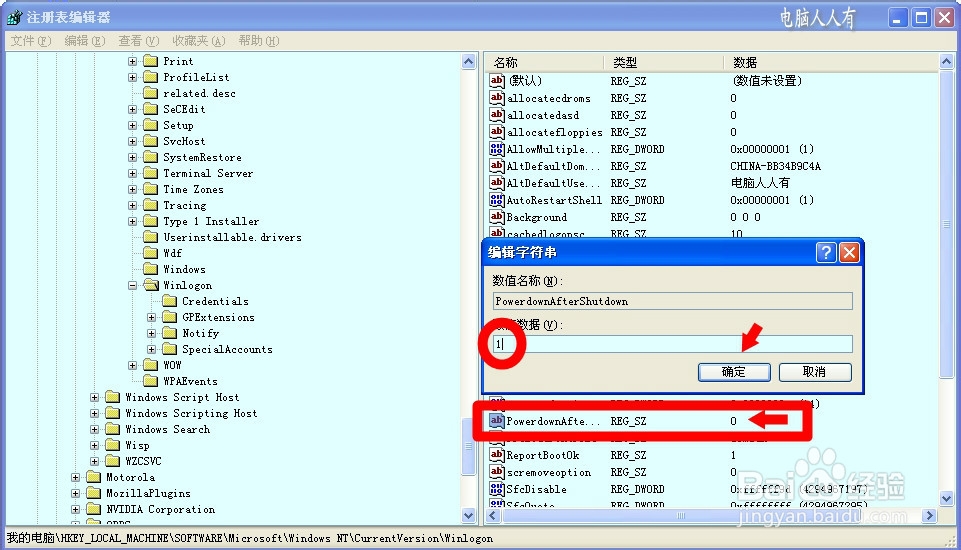Select the Time Zones tree key

(x=193, y=189)
